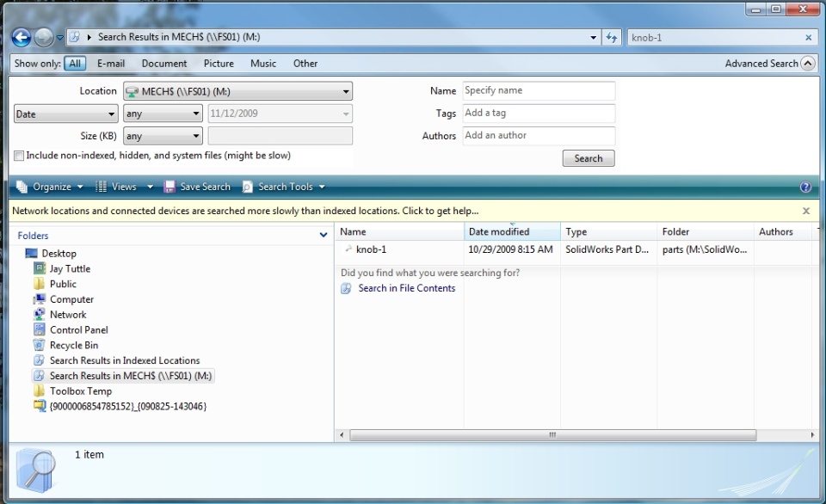826x504 pixels.
Task: Open the recent pages dropdown arrow
Action: (x=59, y=37)
